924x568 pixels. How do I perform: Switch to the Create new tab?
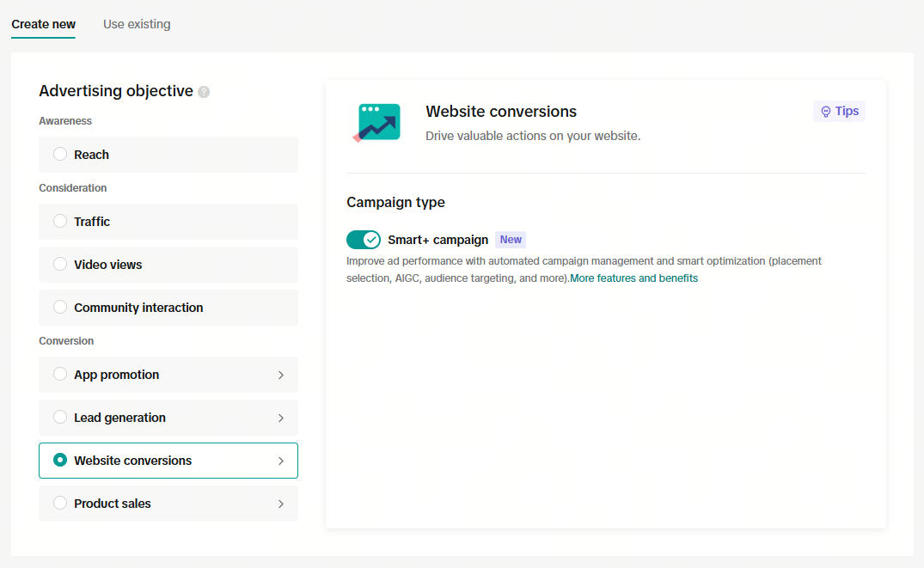tap(44, 24)
